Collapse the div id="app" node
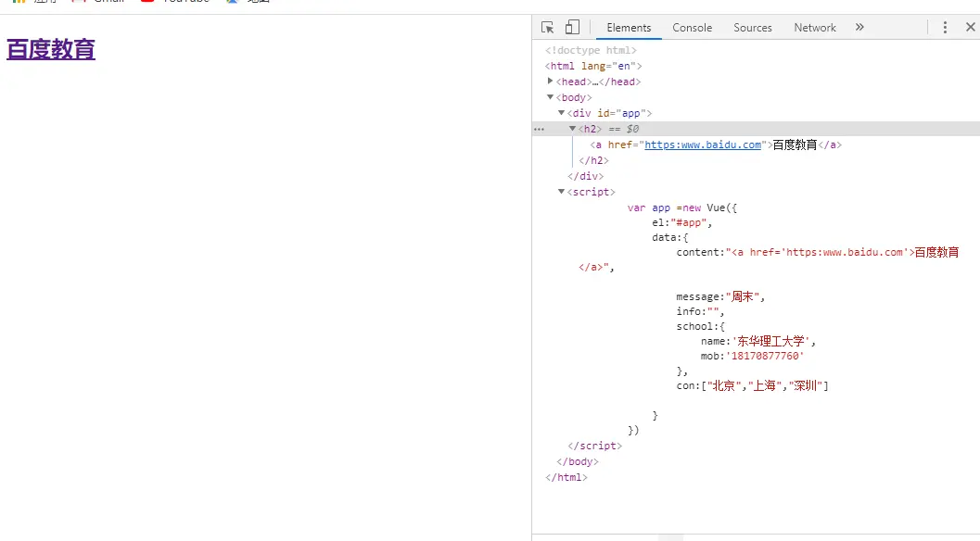Viewport: 980px width, 541px height. pyautogui.click(x=561, y=112)
